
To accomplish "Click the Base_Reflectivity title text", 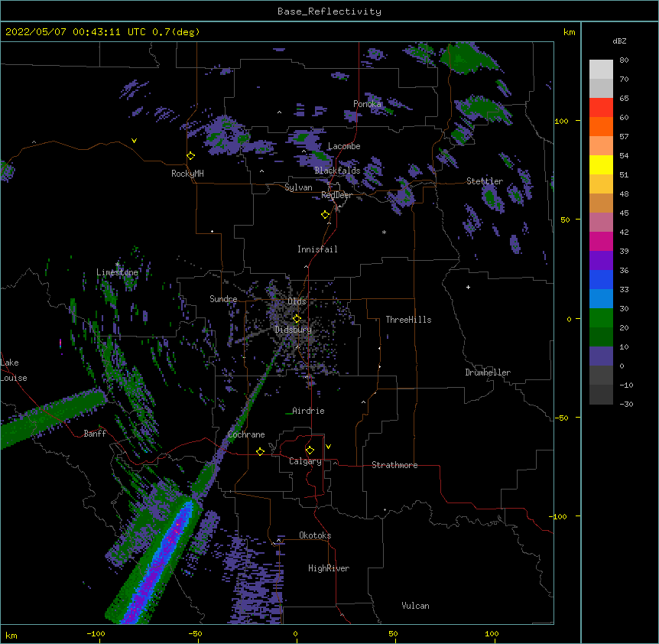I will coord(329,11).
